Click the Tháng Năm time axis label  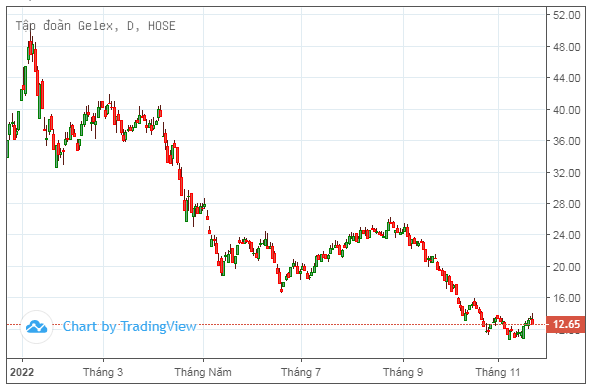203,373
